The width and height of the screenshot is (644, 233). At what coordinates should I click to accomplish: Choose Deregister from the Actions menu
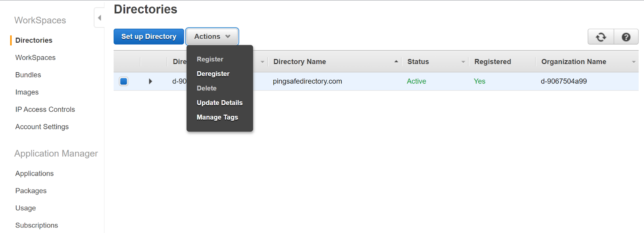213,74
